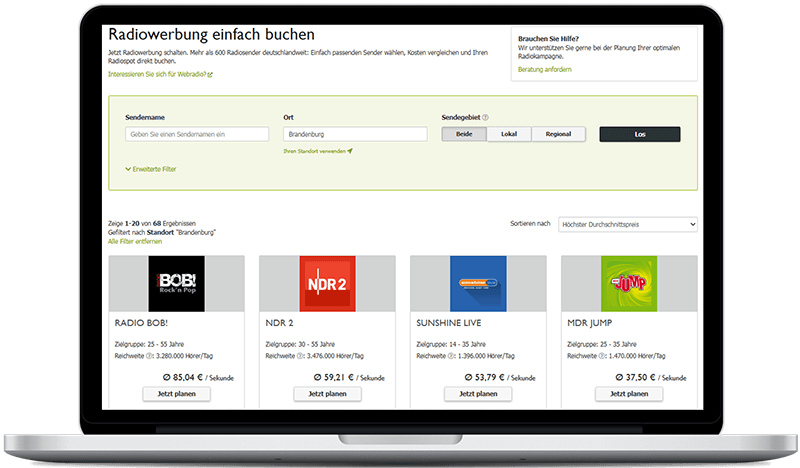Click the MDR JUMP station logo
The height and width of the screenshot is (468, 800).
(x=629, y=284)
